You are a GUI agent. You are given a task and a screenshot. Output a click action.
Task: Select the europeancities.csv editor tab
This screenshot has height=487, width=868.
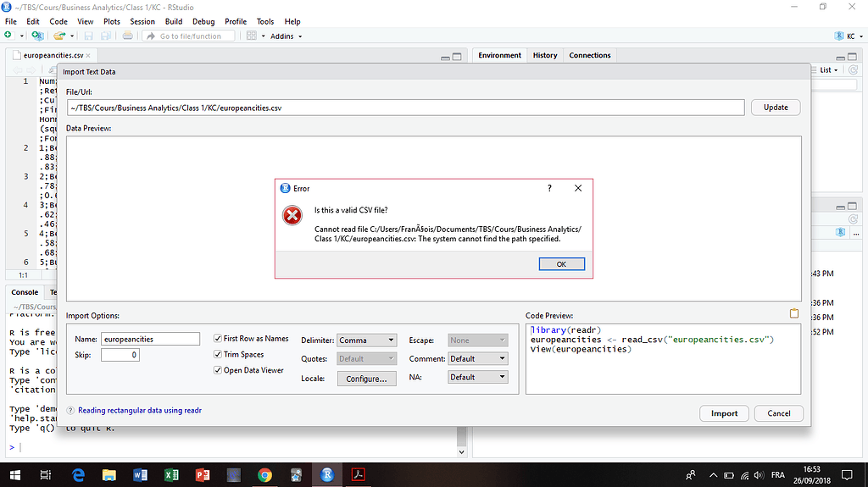53,55
